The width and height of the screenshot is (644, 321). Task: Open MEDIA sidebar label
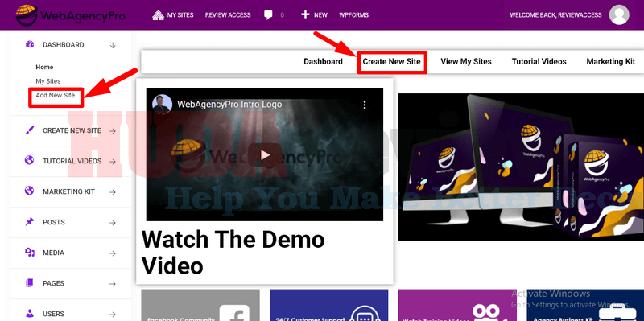click(53, 253)
